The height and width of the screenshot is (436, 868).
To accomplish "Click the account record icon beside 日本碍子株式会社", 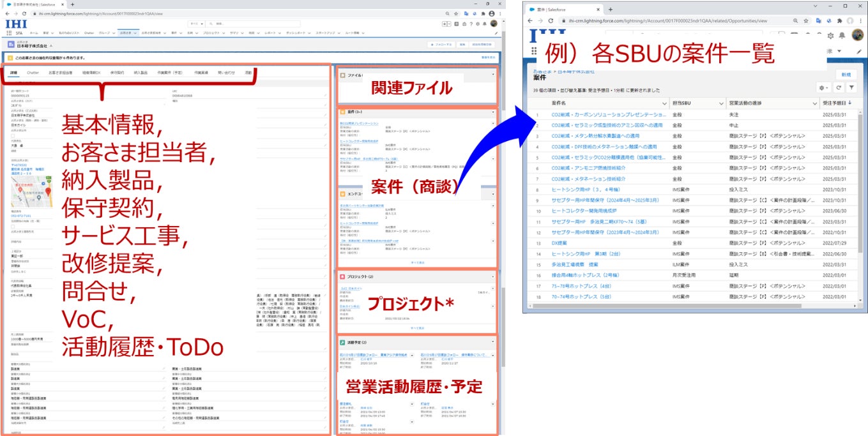I will point(11,45).
